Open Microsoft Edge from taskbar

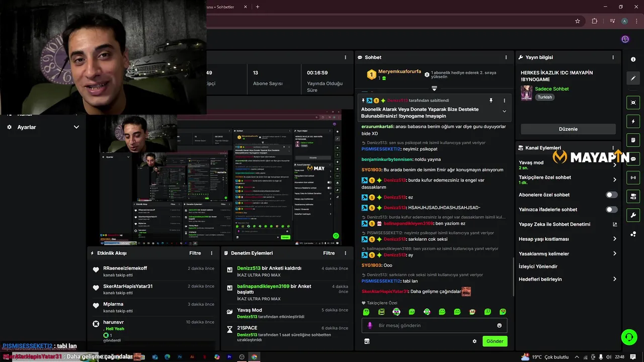coord(167,357)
